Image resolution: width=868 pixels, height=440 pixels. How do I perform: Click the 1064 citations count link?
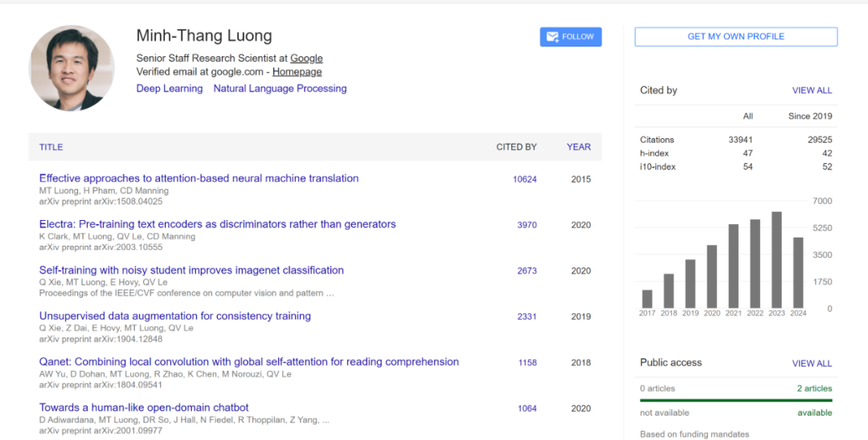[x=527, y=408]
